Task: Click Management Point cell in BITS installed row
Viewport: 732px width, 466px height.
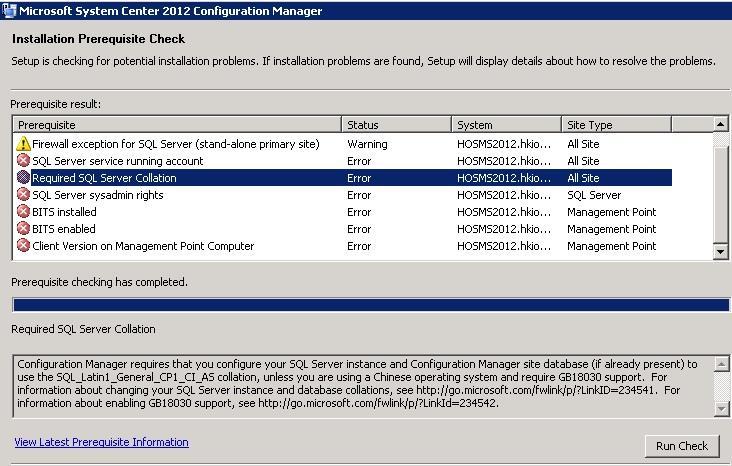Action: coord(612,212)
